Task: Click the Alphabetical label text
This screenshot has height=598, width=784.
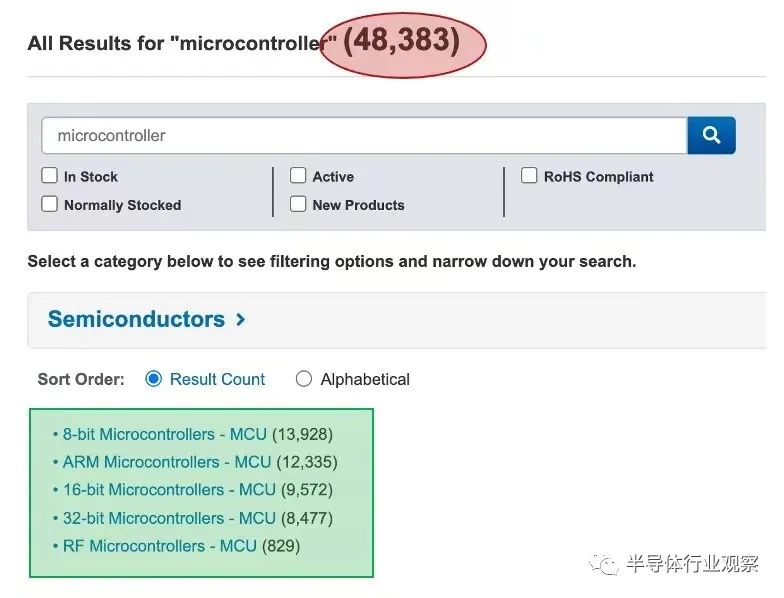Action: click(x=365, y=379)
